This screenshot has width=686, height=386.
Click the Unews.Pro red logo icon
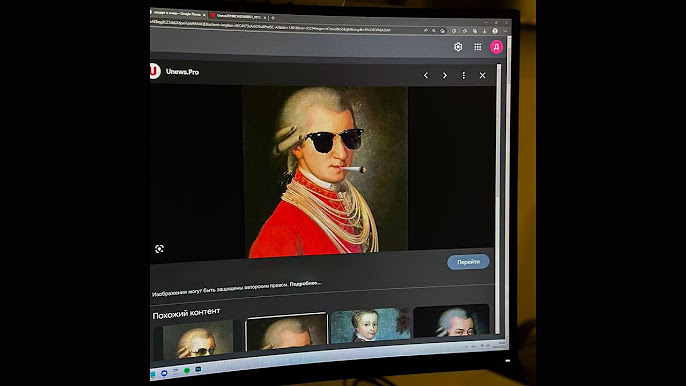(154, 71)
